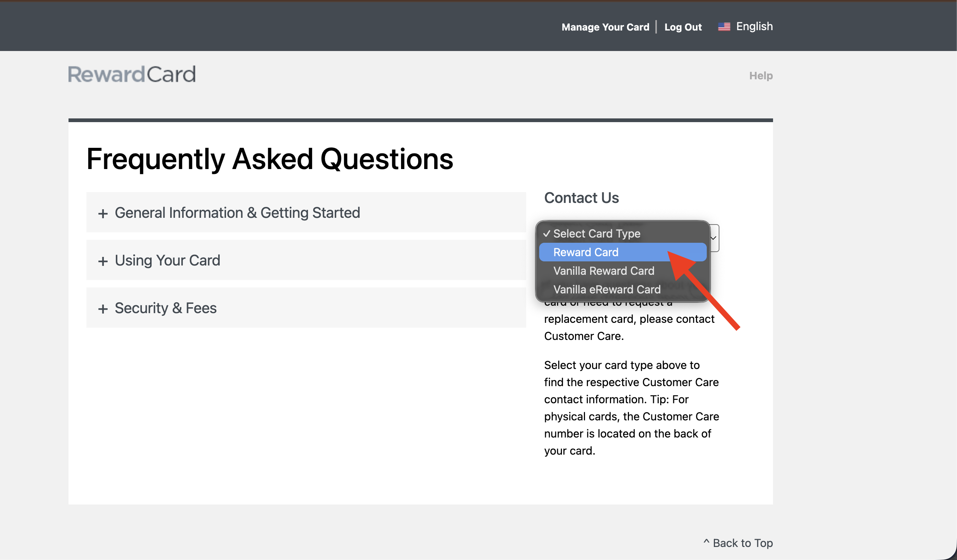Viewport: 957px width, 560px height.
Task: Expand the Security & Fees section
Action: pyautogui.click(x=306, y=308)
